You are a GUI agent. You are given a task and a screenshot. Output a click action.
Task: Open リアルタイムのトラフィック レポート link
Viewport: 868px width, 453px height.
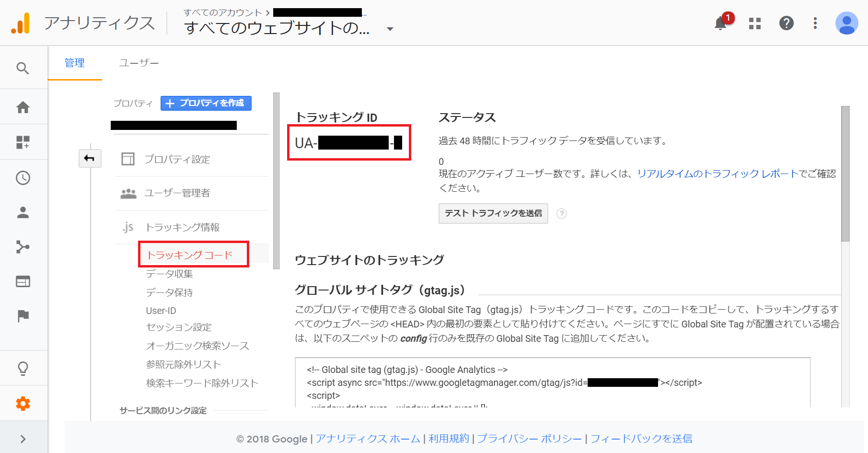(718, 174)
